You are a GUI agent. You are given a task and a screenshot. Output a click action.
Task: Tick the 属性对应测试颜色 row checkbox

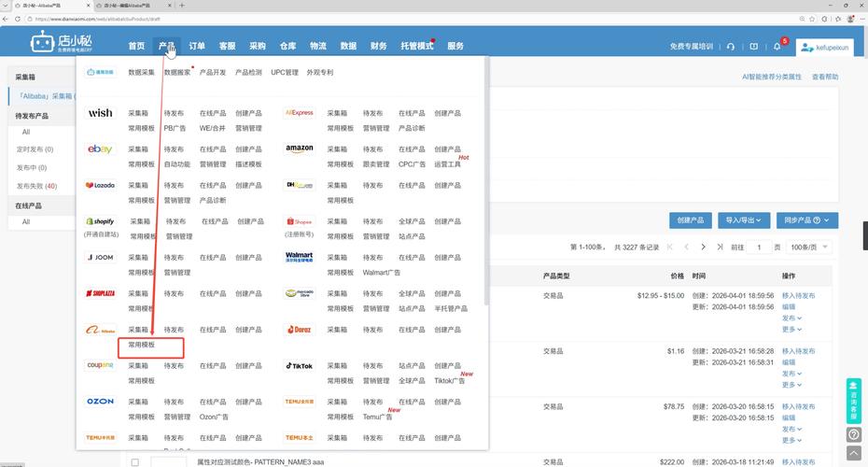135,462
